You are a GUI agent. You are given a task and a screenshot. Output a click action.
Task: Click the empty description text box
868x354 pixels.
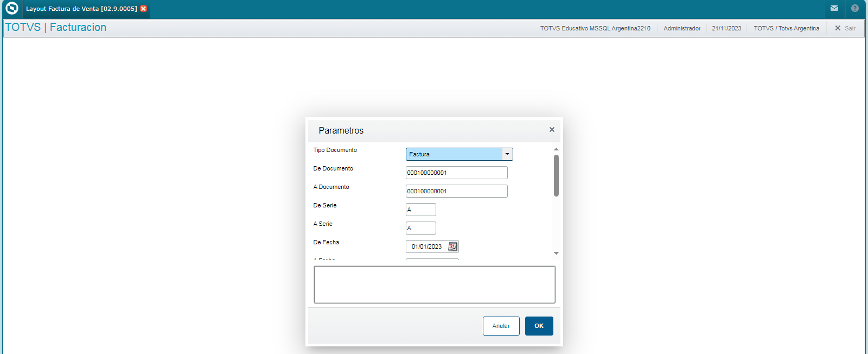pyautogui.click(x=435, y=285)
